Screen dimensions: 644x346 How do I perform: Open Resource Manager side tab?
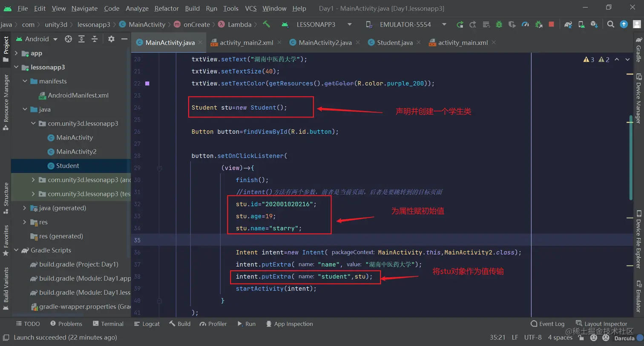tap(6, 102)
